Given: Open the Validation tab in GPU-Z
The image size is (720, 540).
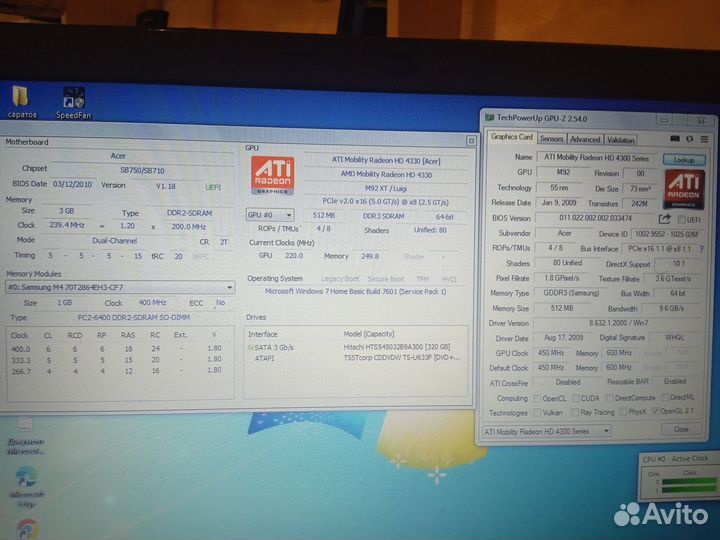Looking at the screenshot, I should click(x=620, y=140).
